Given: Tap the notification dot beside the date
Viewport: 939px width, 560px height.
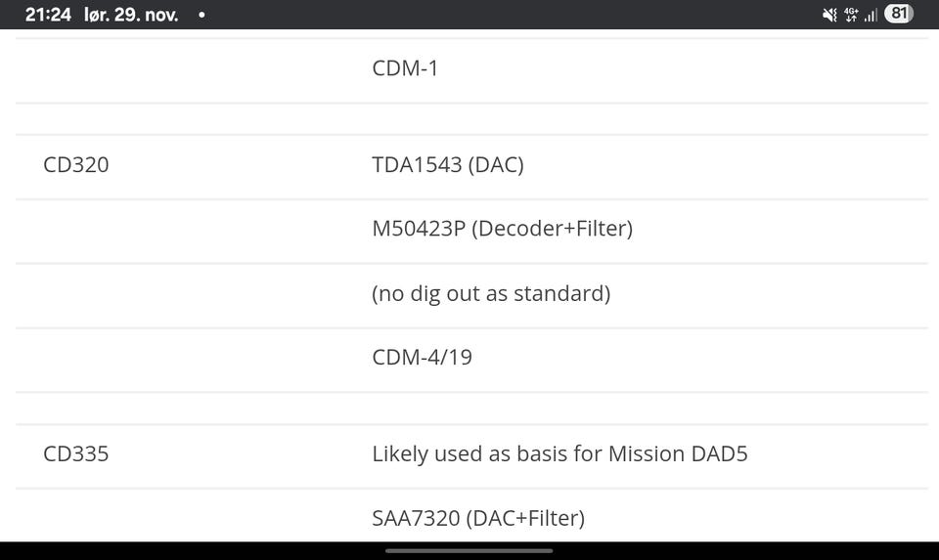Looking at the screenshot, I should coord(201,15).
